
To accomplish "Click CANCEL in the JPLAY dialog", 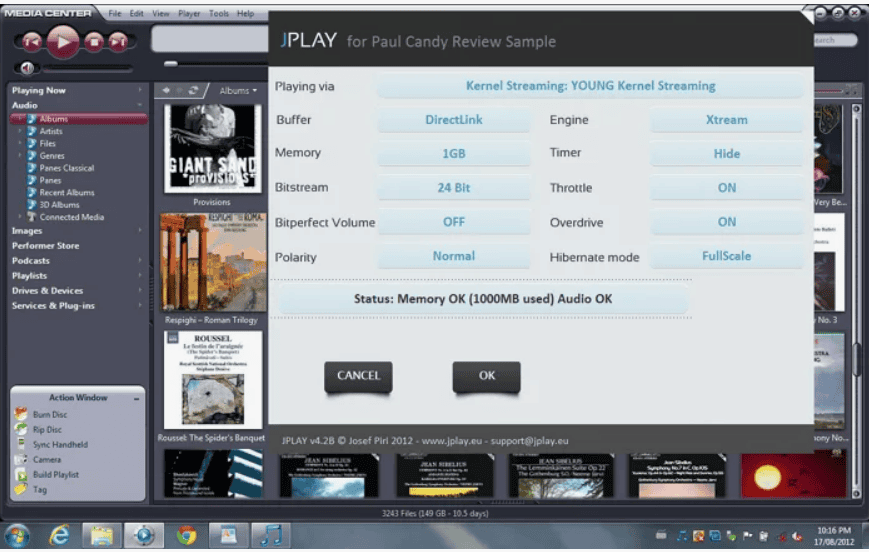I will [359, 376].
